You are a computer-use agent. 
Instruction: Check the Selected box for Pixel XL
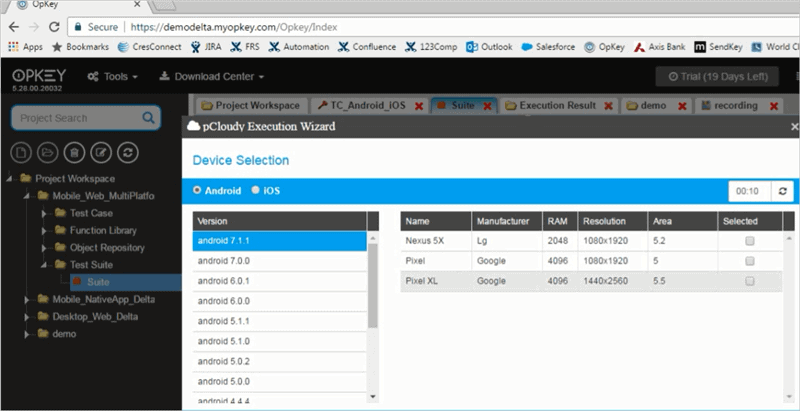click(749, 282)
